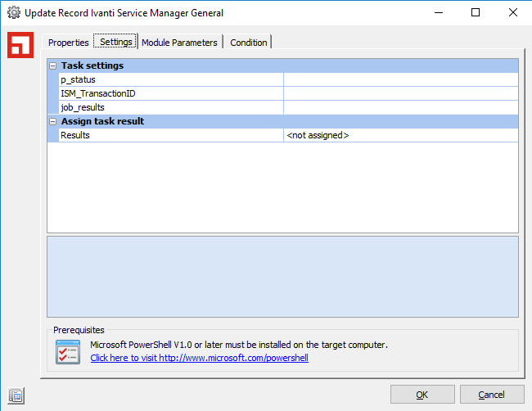Click the job_results value field
Image resolution: width=532 pixels, height=411 pixels.
pos(401,107)
